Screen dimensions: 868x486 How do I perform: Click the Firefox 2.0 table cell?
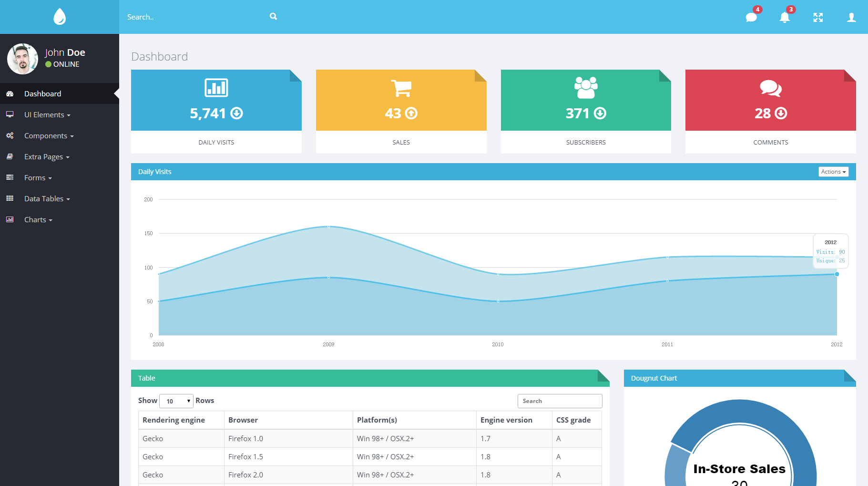click(288, 475)
